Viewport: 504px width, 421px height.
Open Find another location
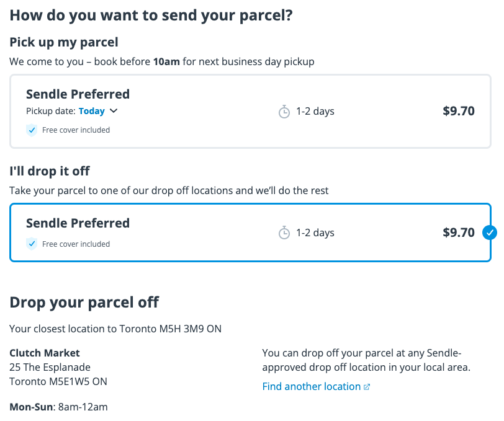(310, 386)
